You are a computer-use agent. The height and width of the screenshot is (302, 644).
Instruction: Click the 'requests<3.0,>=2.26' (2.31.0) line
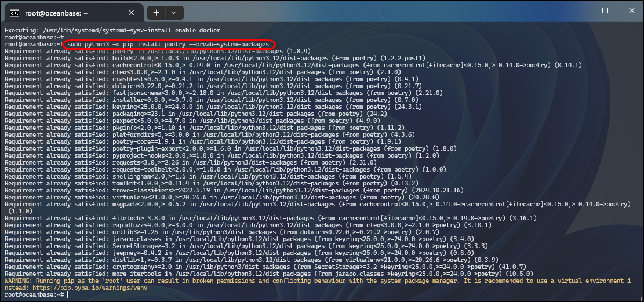[191, 162]
